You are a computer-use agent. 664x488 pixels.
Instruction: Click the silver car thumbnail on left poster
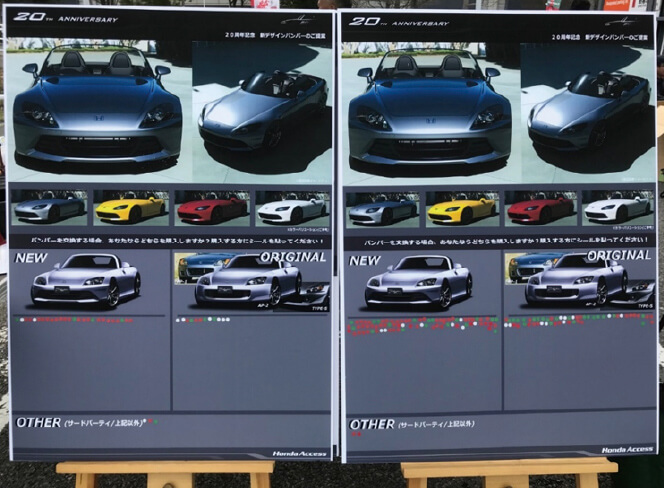[49, 208]
